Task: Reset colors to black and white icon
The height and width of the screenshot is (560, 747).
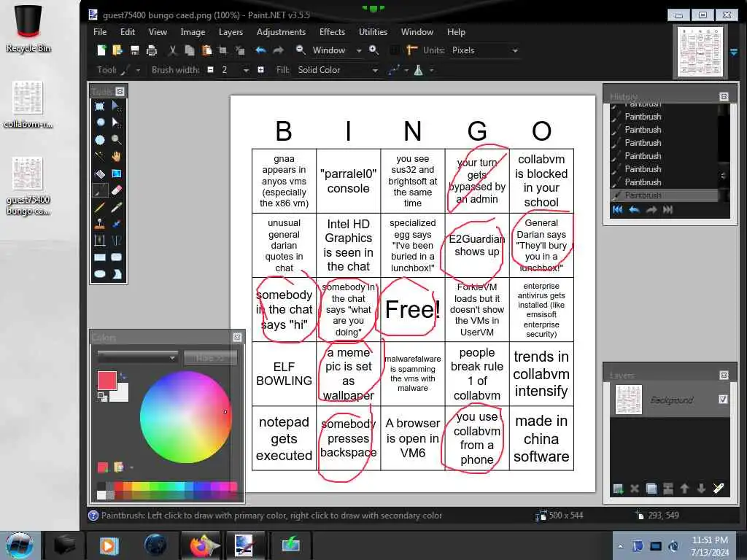Action: pyautogui.click(x=102, y=396)
